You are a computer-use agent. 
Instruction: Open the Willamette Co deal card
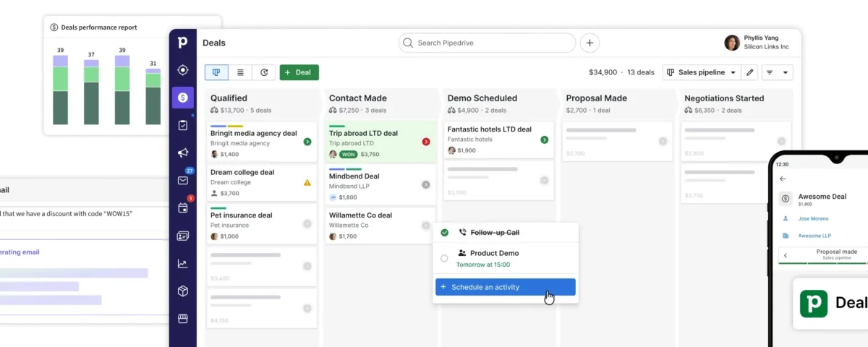pos(380,226)
